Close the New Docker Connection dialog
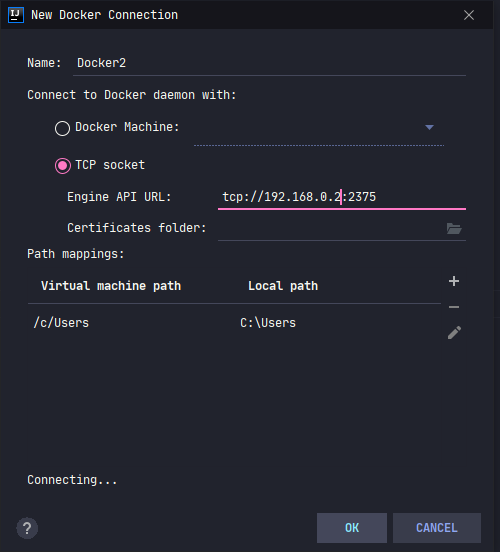This screenshot has height=552, width=500. (469, 15)
